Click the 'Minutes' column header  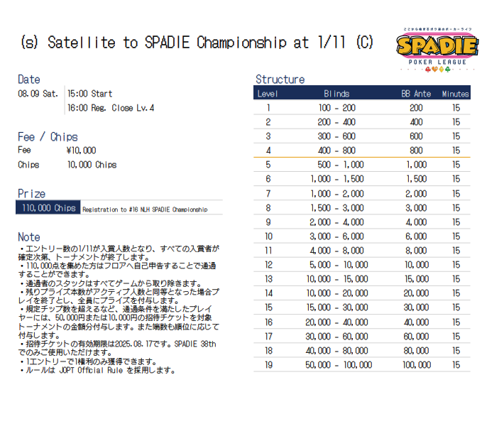click(456, 94)
